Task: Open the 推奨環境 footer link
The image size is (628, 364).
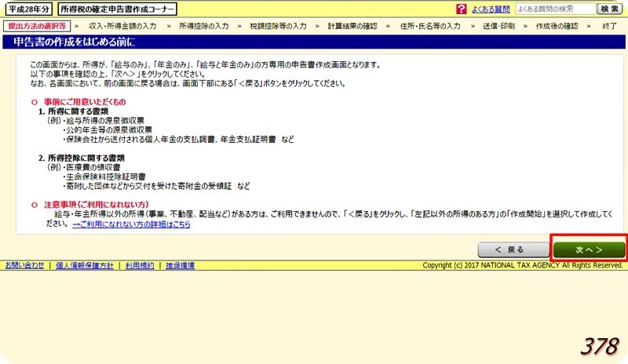Action: click(x=180, y=265)
